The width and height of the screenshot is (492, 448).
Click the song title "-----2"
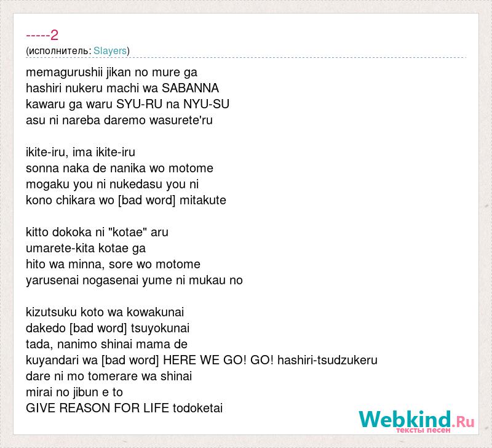click(x=42, y=35)
